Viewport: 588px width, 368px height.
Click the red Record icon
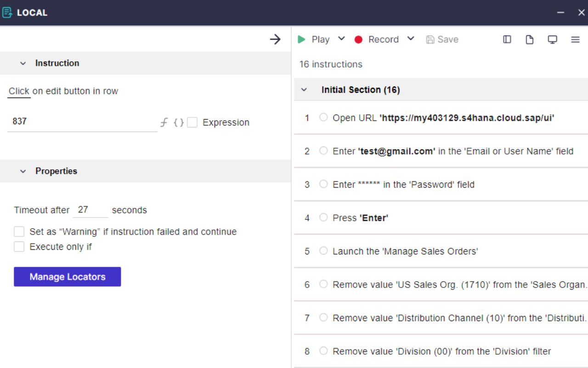click(358, 39)
